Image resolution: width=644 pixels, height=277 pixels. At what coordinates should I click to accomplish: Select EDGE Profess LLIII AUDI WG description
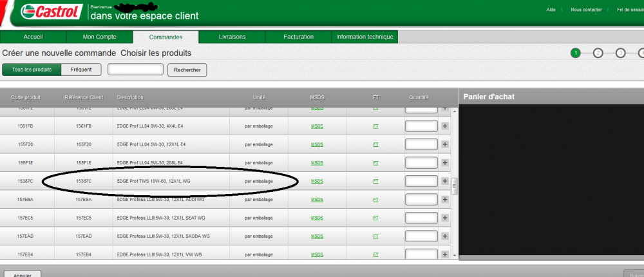tap(160, 200)
